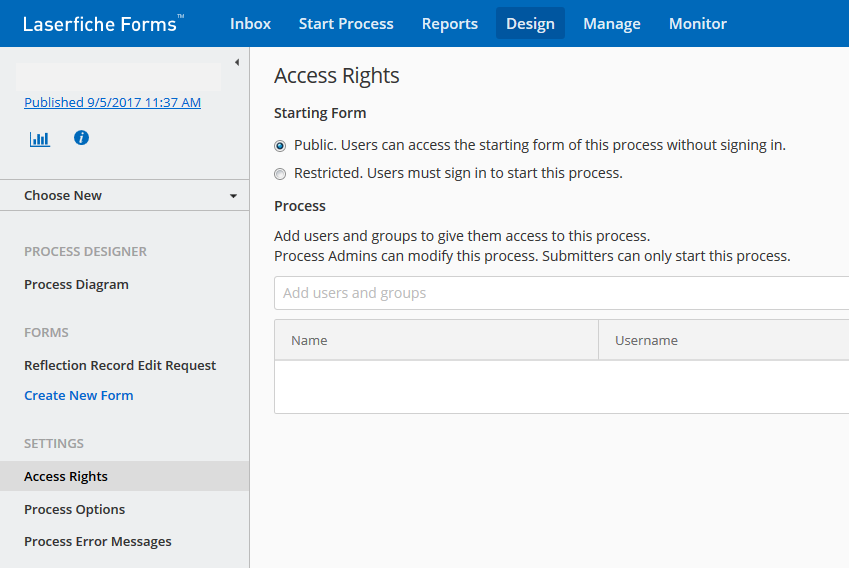This screenshot has width=849, height=568.
Task: Open the Manage tab
Action: 612,24
